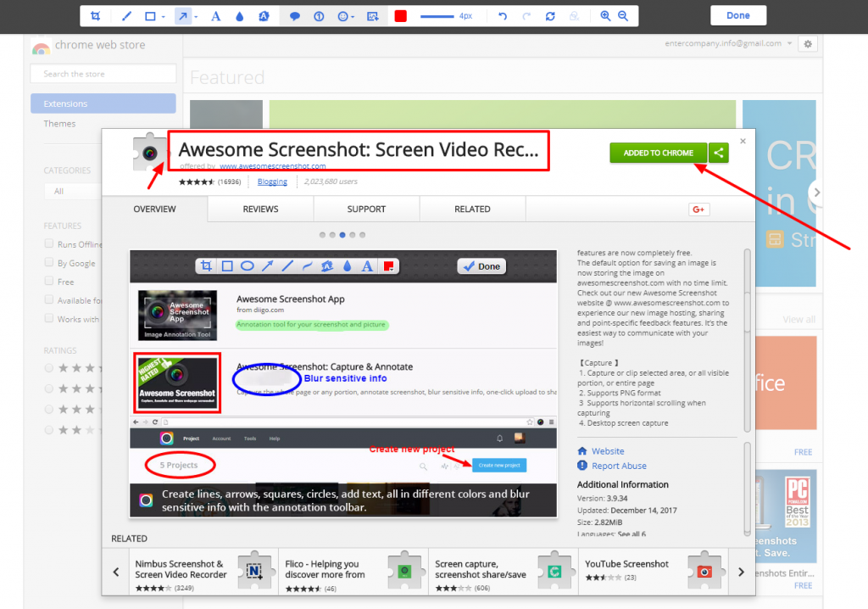
Task: Zoom out of the screenshot
Action: click(623, 16)
